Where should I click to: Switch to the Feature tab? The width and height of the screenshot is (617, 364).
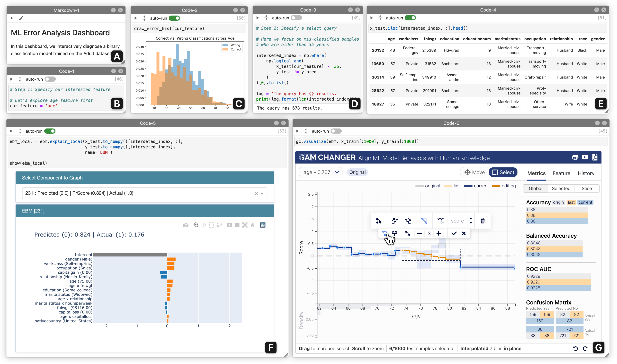(561, 173)
